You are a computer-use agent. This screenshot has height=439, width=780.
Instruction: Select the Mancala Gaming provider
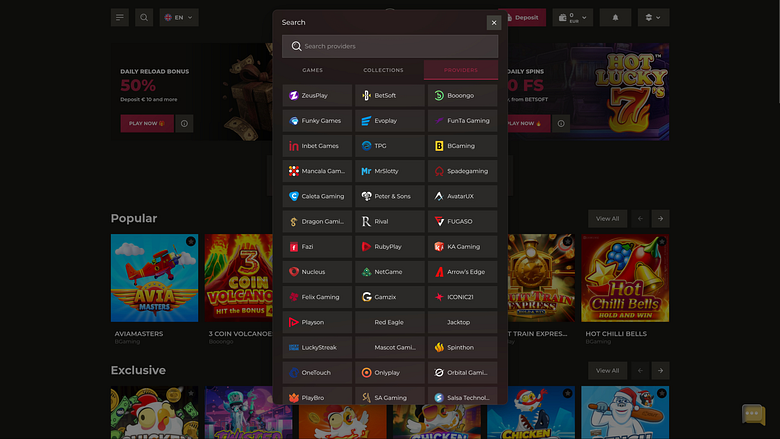317,171
